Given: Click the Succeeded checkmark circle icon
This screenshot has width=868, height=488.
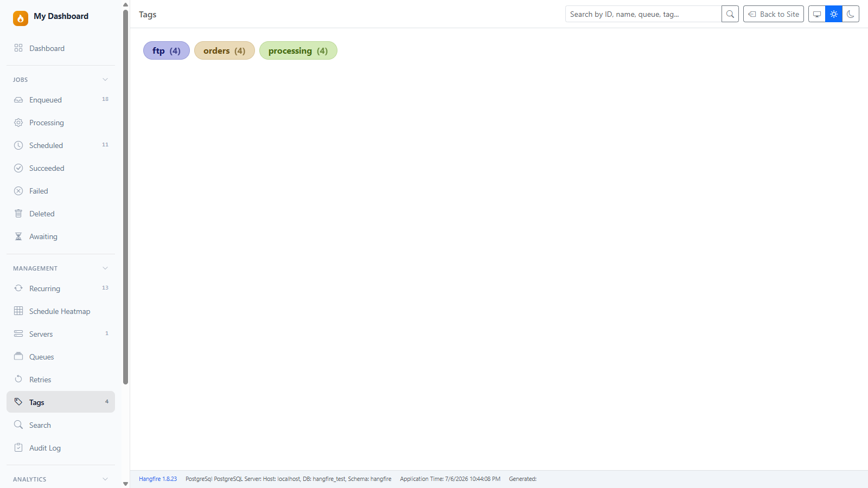Looking at the screenshot, I should 18,168.
